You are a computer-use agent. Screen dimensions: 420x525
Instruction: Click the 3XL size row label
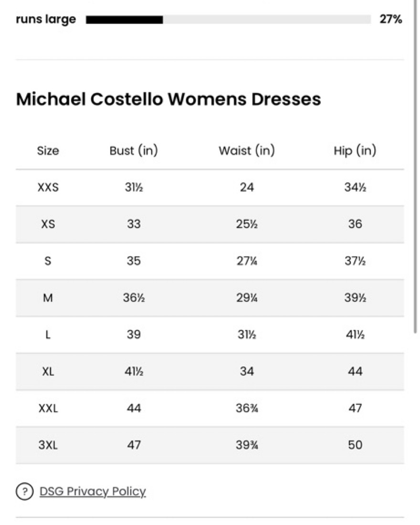point(48,445)
